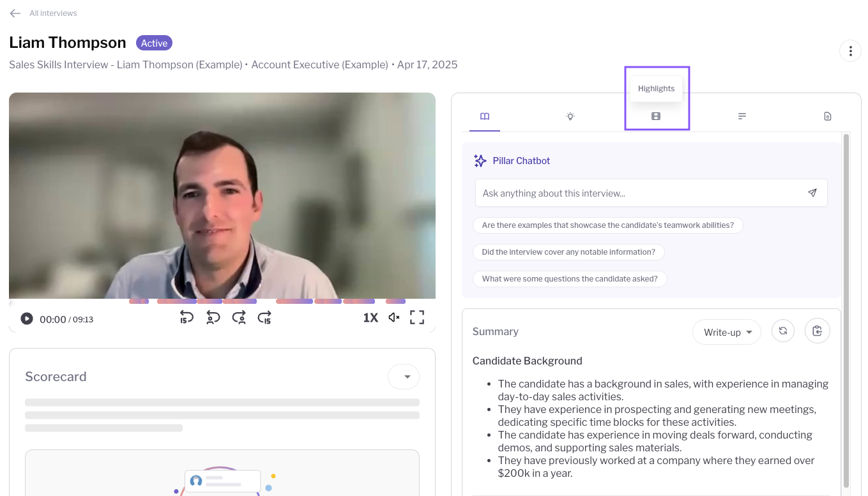Click the "Candidate Background" heading
Viewport: 868px width, 496px height.
tap(527, 361)
